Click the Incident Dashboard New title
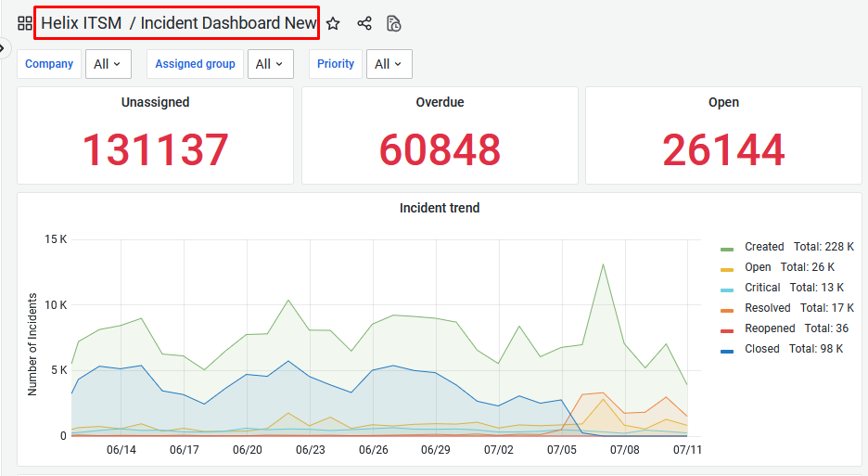Viewport: 868px width, 476px height. tap(228, 22)
